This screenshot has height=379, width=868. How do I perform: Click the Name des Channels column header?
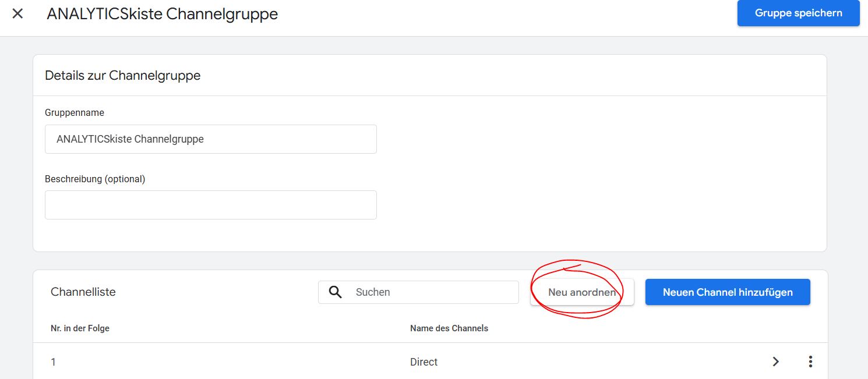tap(449, 328)
